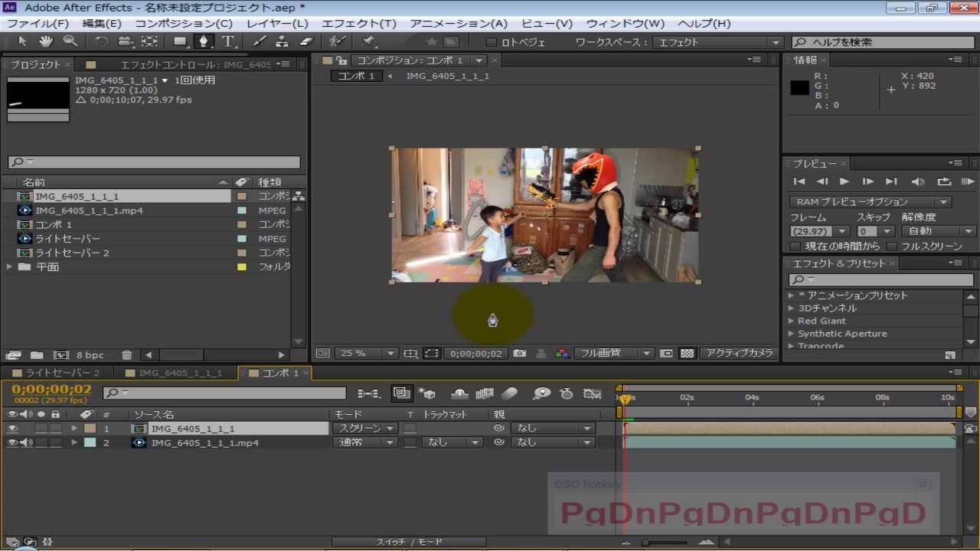Select the Roto Brush tool
The height and width of the screenshot is (551, 980).
pos(336,41)
